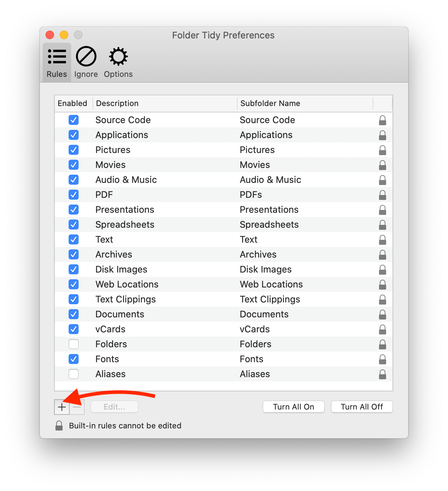448x491 pixels.
Task: Click the lock icon in Spreadsheets row
Action: point(383,225)
